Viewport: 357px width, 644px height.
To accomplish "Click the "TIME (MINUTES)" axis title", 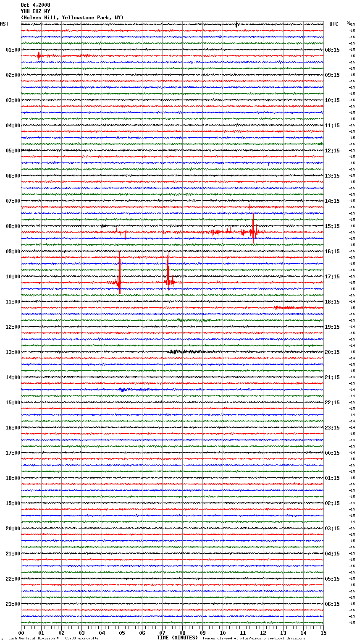I will (x=177, y=638).
